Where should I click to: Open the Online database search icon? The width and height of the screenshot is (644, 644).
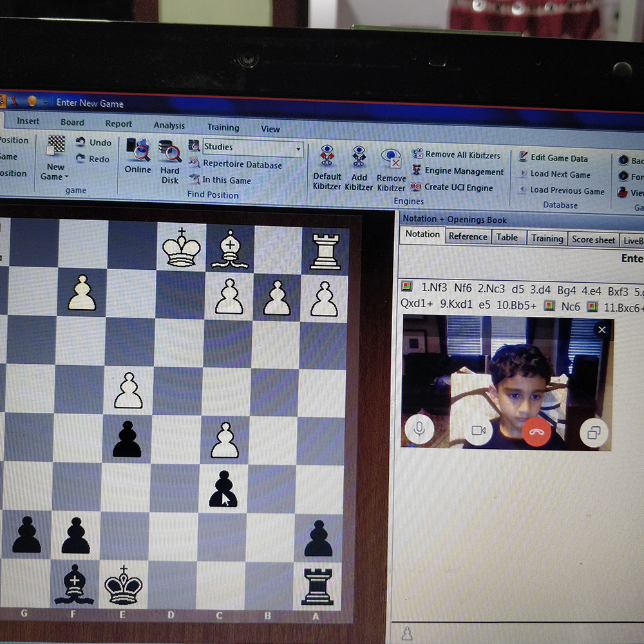point(138,151)
